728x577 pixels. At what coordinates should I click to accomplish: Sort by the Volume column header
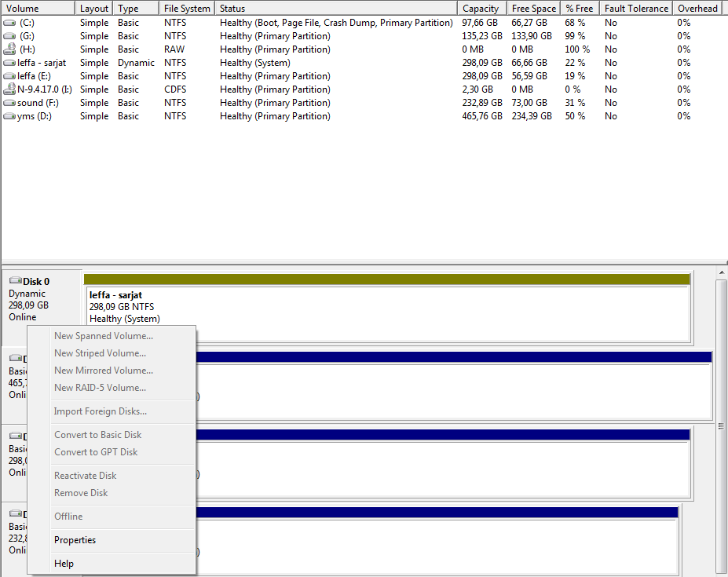tap(38, 9)
